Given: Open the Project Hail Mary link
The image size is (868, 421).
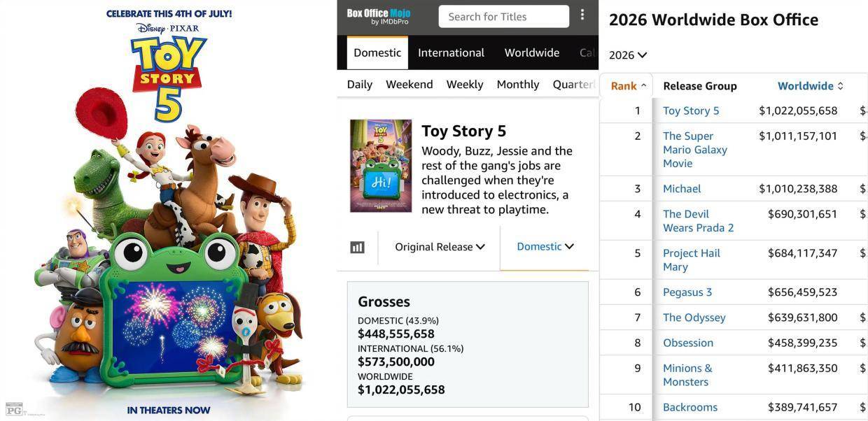Looking at the screenshot, I should point(692,260).
